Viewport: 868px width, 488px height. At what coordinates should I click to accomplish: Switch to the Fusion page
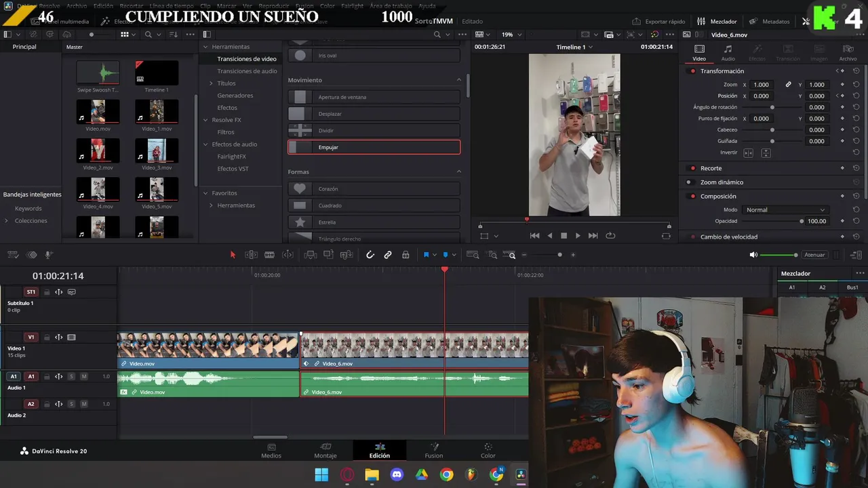tap(433, 451)
